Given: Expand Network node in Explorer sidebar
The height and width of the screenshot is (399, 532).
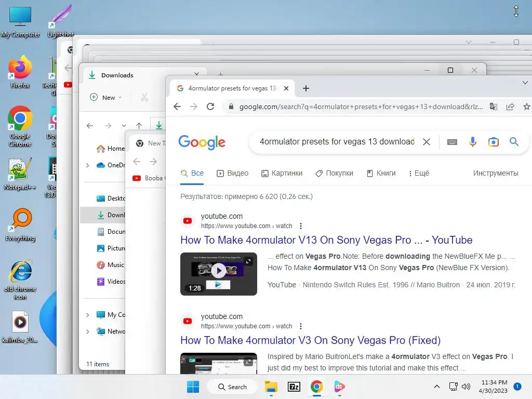Looking at the screenshot, I should click(x=87, y=331).
